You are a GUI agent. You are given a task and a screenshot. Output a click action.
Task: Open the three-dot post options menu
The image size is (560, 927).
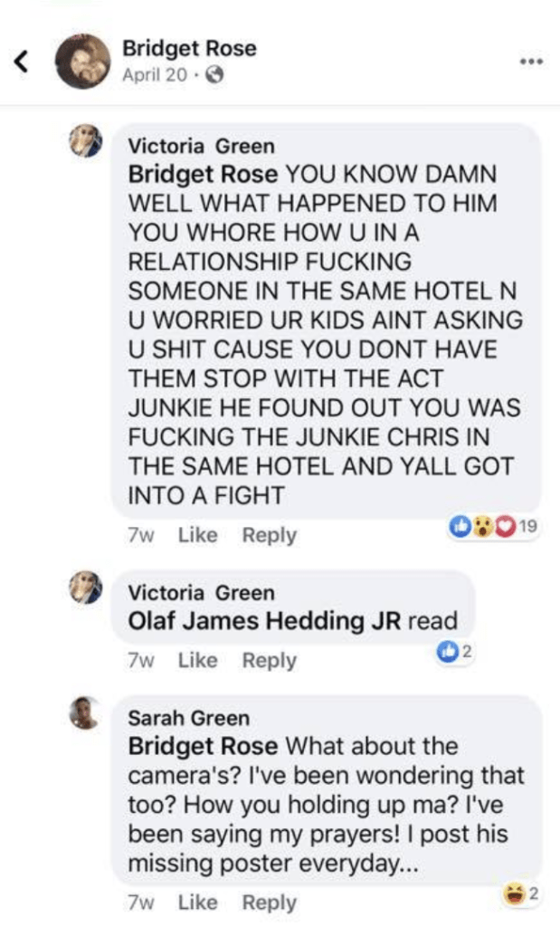531,62
